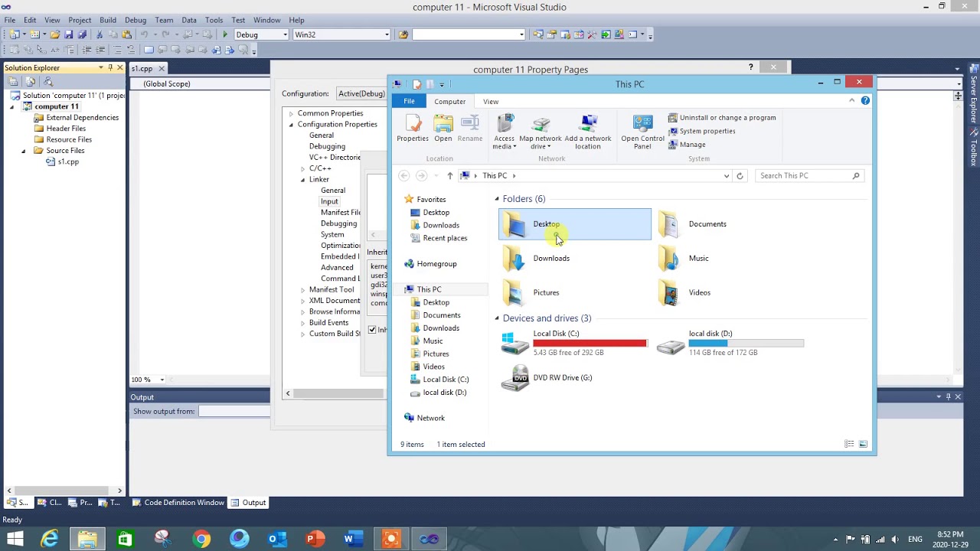
Task: Collapse the Linker node in property tree
Action: click(303, 180)
